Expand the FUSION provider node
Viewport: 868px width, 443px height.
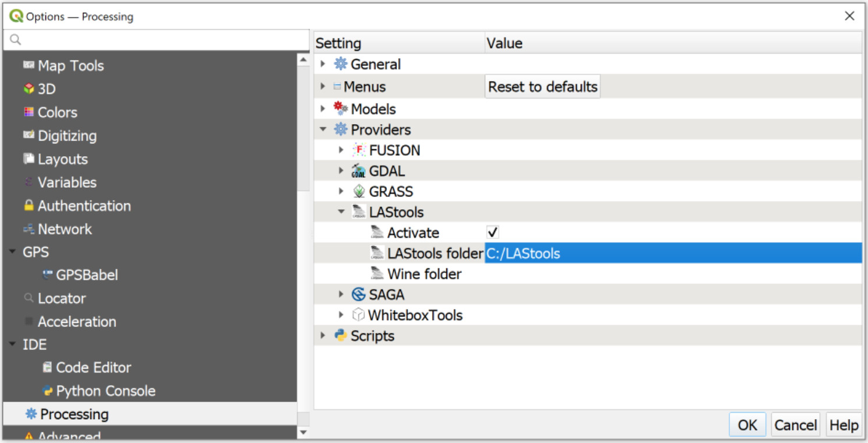341,150
